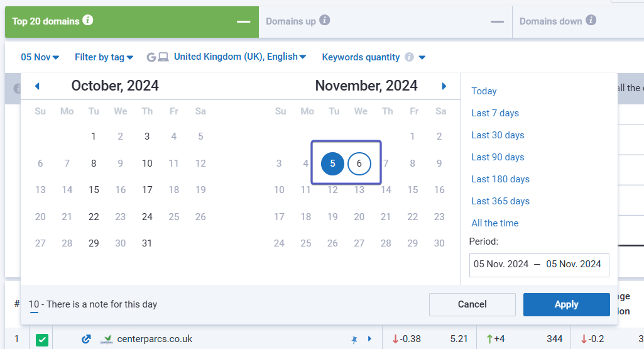
Task: Go to previous month with left arrow
Action: (37, 86)
